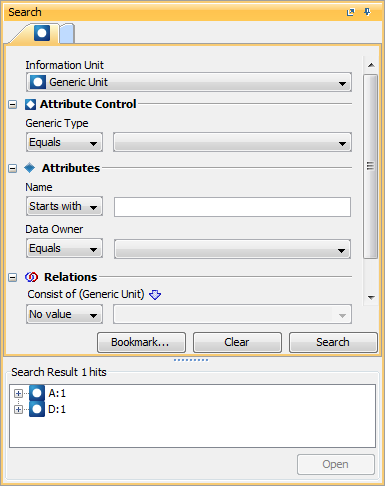Viewport: 385px width, 486px height.
Task: Open the Data Owner value dropdown
Action: [232, 249]
